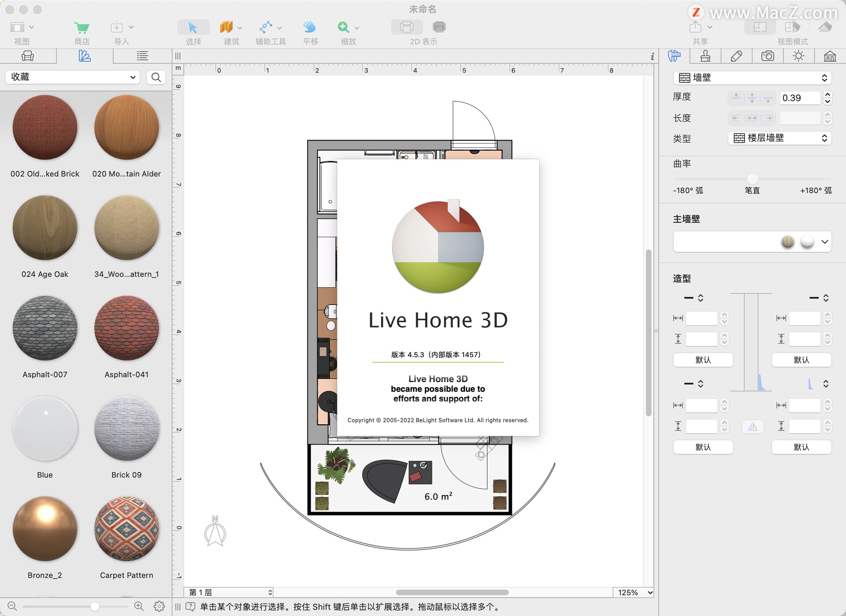Select the middle view mode button
846x616 pixels.
click(x=792, y=27)
